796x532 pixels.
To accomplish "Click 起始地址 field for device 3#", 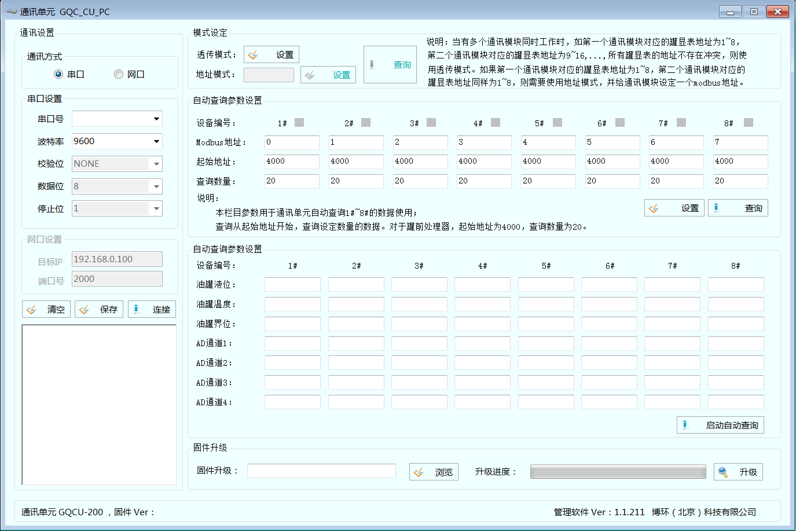I will [x=420, y=162].
